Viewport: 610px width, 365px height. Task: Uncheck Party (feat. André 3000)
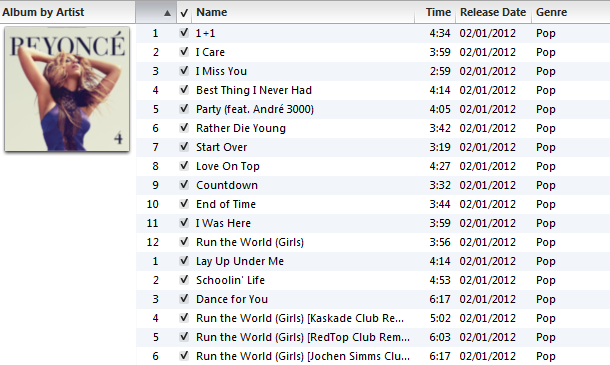tap(184, 109)
